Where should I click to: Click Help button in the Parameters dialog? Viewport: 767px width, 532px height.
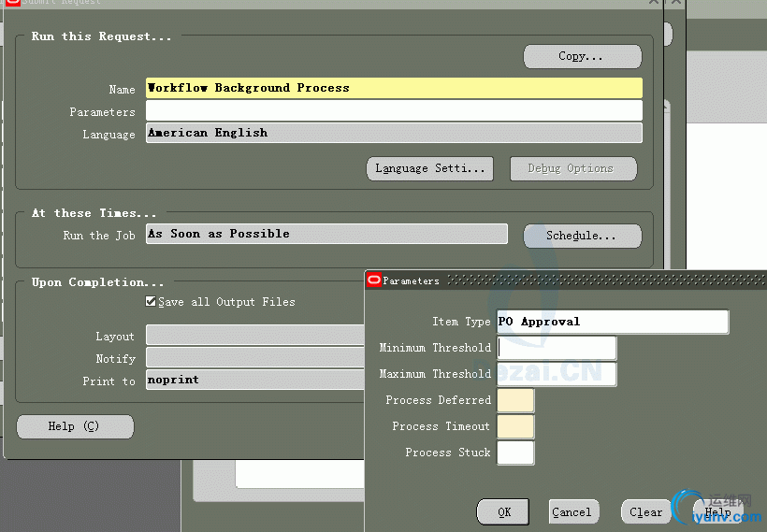click(717, 512)
